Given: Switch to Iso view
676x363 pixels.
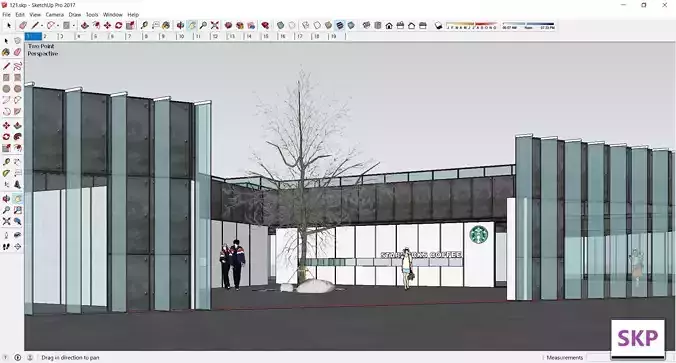Looking at the screenshot, I should (366, 25).
